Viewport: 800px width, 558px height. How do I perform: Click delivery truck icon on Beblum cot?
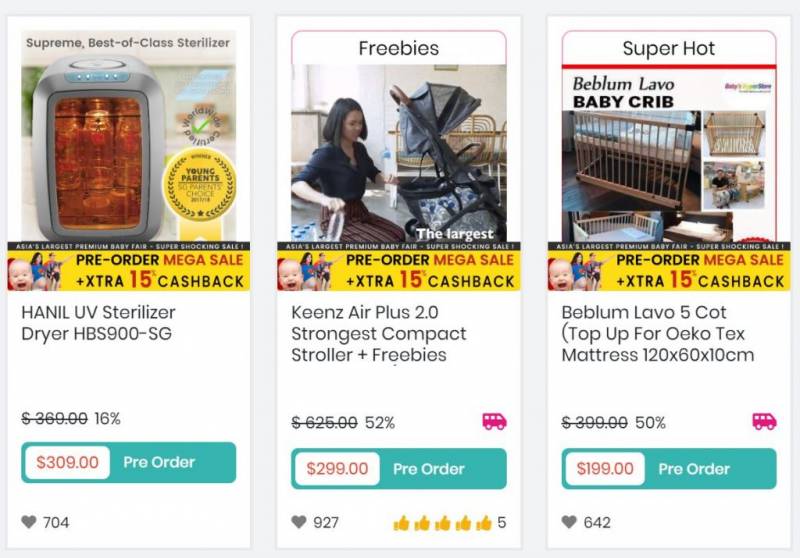click(764, 421)
